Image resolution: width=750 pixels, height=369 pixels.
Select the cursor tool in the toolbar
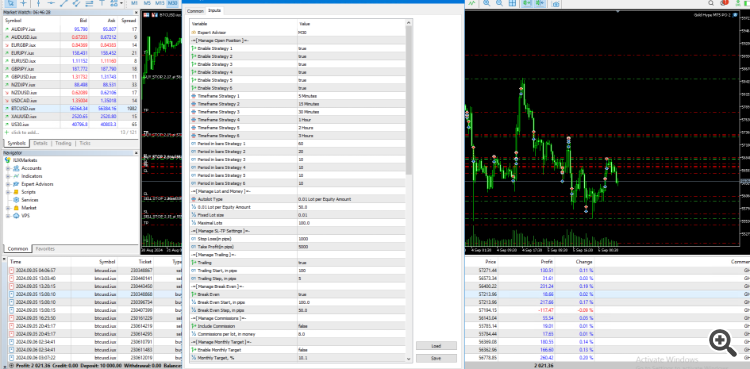[x=11, y=3]
